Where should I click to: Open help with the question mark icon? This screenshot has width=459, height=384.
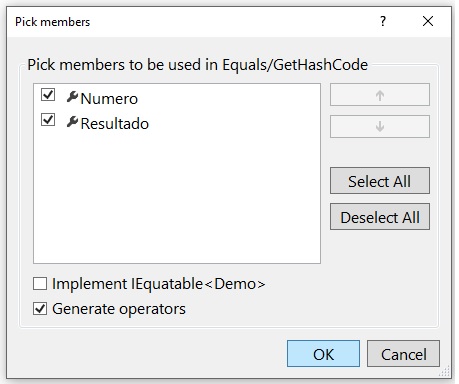point(383,21)
